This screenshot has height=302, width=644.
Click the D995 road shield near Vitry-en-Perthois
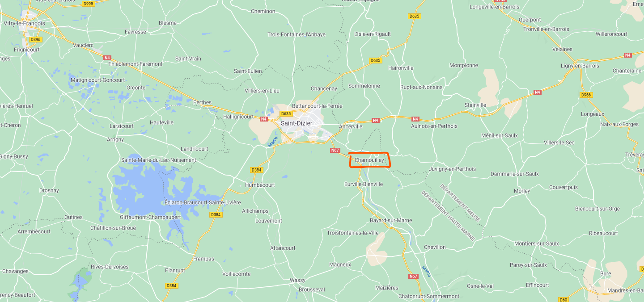89,4
